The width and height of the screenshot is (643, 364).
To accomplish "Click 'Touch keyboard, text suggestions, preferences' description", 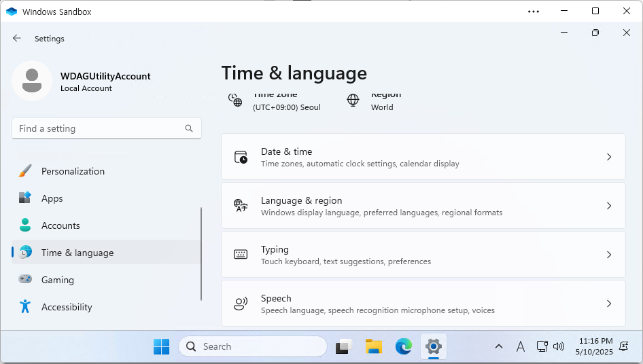I will (x=346, y=261).
